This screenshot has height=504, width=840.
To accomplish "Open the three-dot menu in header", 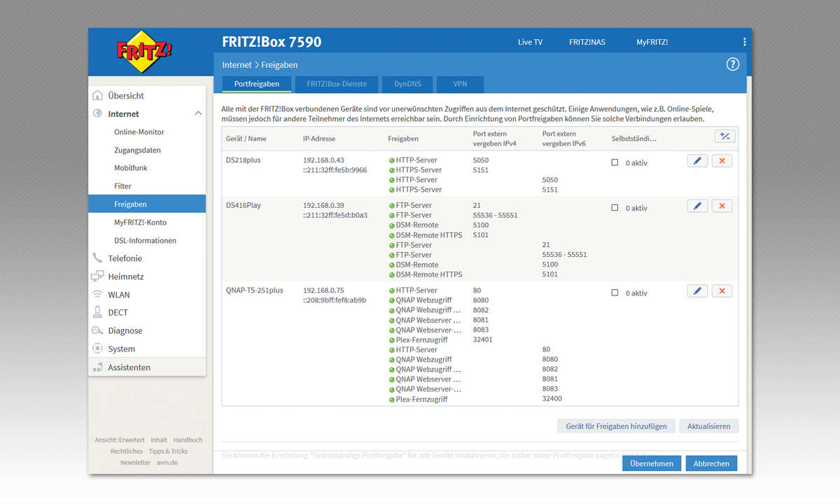I will (x=744, y=42).
